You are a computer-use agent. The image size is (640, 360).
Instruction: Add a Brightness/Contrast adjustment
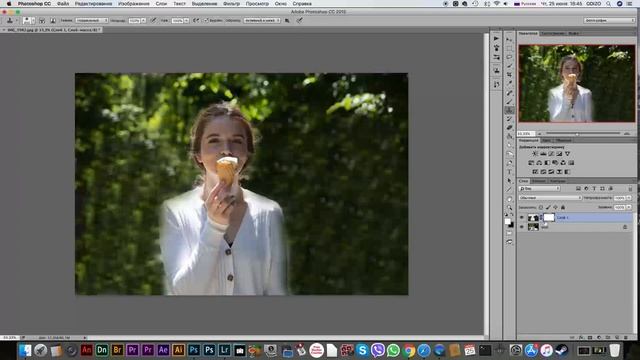coord(535,154)
